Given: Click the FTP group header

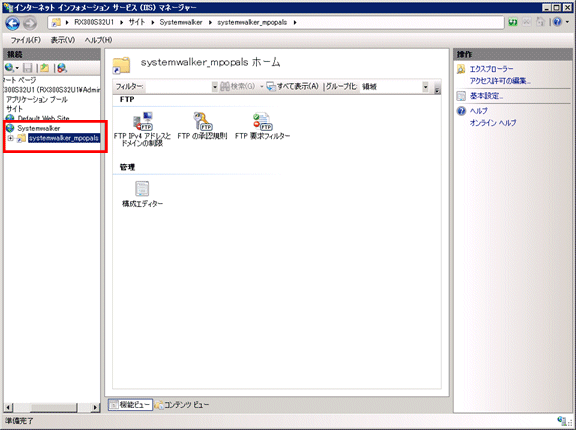Looking at the screenshot, I should tap(127, 100).
